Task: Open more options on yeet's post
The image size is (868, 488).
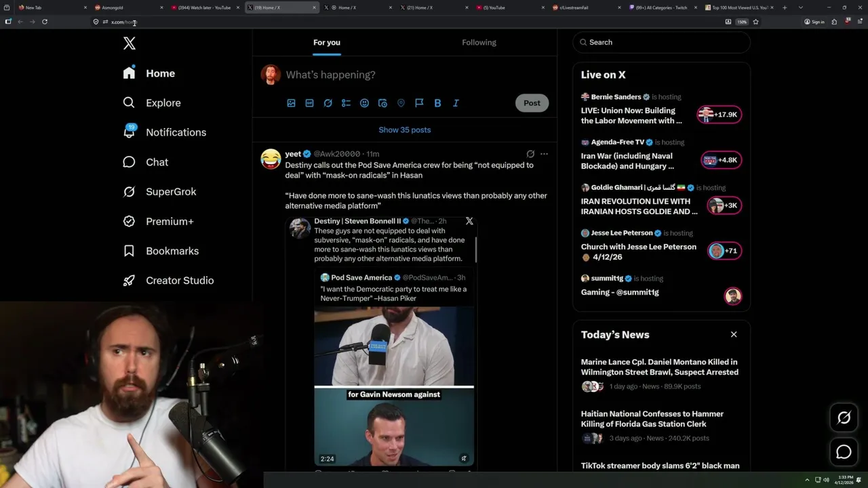Action: (x=544, y=154)
